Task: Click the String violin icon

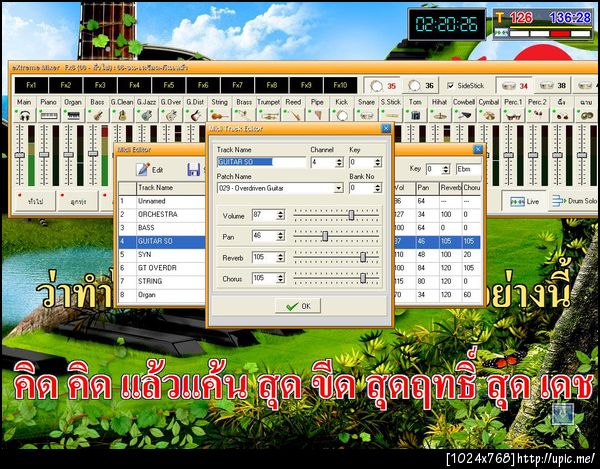Action: pos(220,115)
